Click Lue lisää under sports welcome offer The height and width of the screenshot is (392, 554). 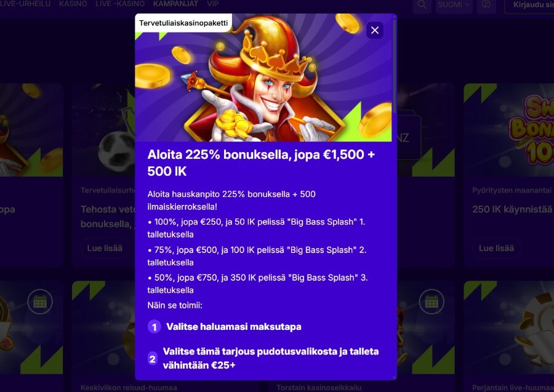(x=105, y=248)
